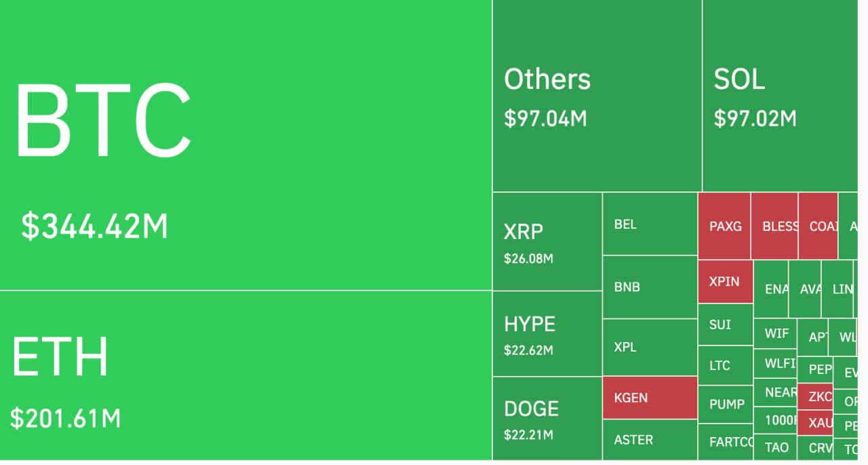Click the XRP $26.08M tile
The image size is (868, 465).
[x=547, y=241]
